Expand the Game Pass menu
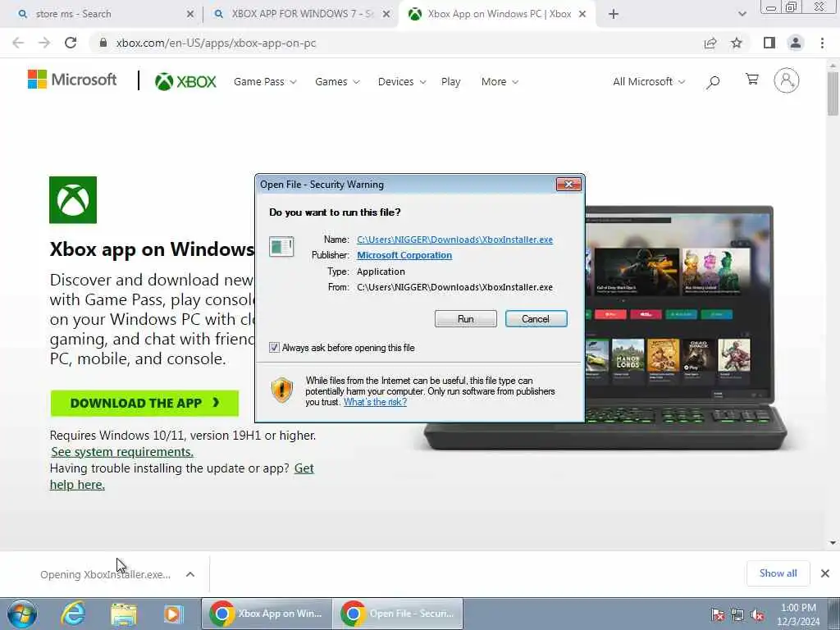This screenshot has height=630, width=840. (265, 82)
